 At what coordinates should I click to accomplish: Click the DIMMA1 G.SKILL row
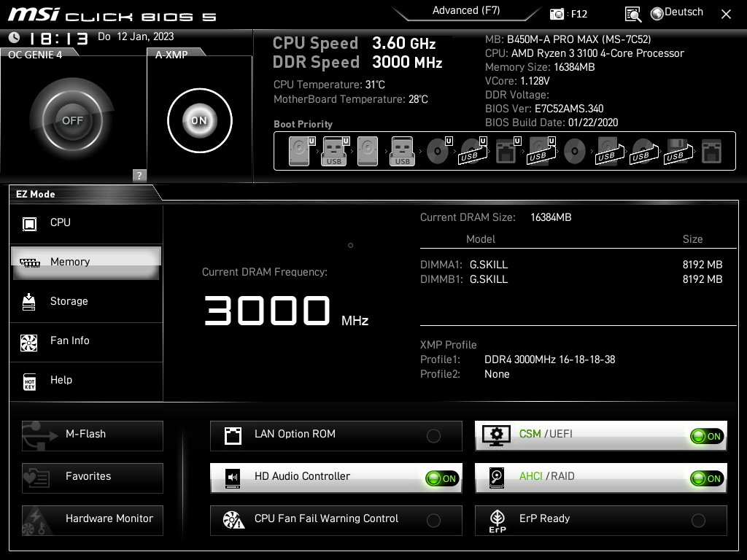tap(571, 265)
